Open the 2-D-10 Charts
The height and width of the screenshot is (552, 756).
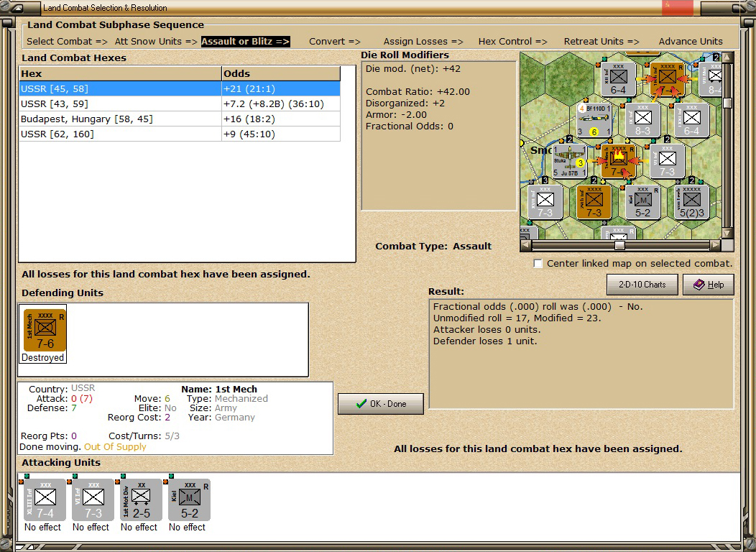[x=642, y=285]
